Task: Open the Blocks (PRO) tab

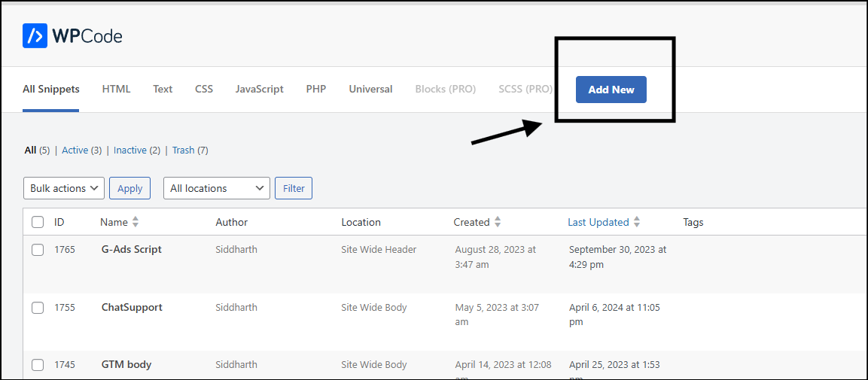Action: click(x=446, y=89)
